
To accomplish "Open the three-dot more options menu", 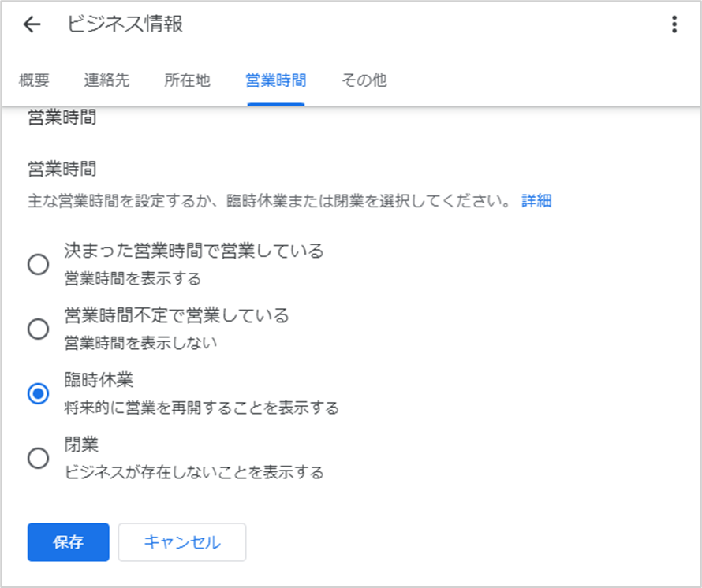I will 674,24.
